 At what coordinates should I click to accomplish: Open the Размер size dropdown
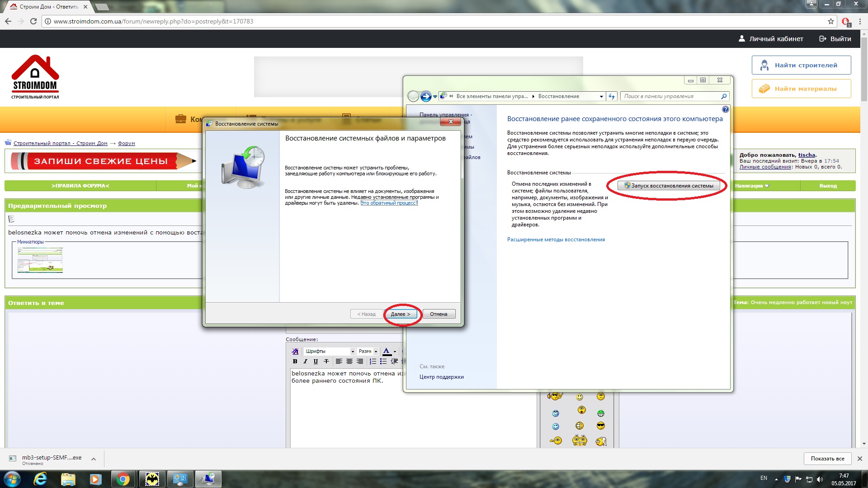pos(368,351)
